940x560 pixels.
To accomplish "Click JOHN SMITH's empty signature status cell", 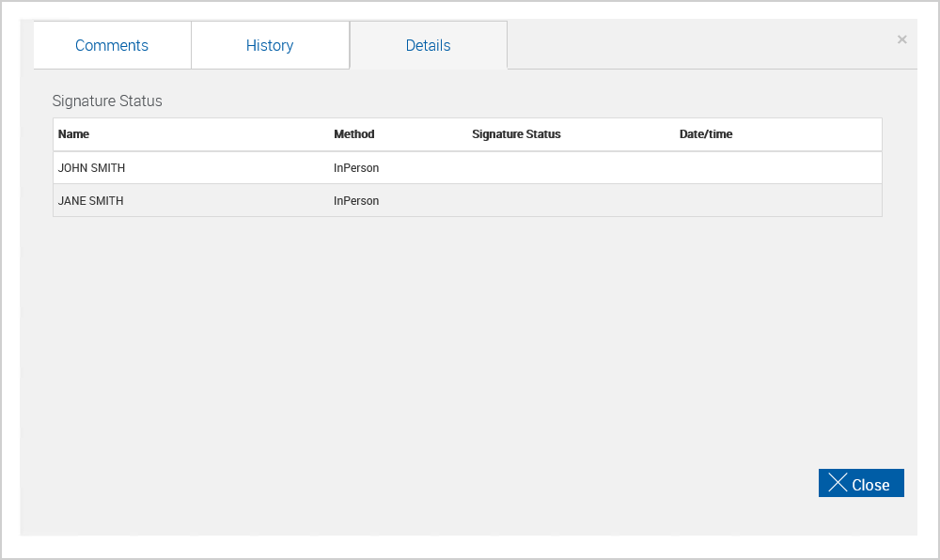I will (571, 167).
